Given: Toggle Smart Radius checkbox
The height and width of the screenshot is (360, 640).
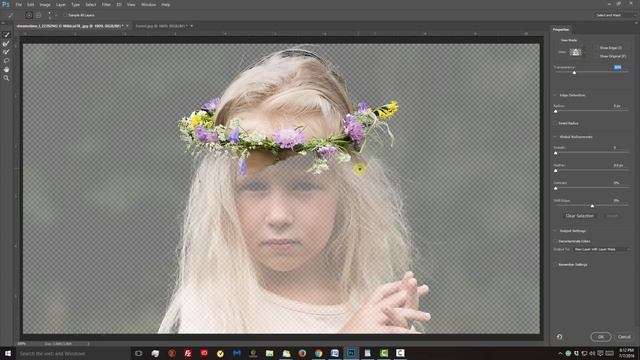Looking at the screenshot, I should [556, 123].
